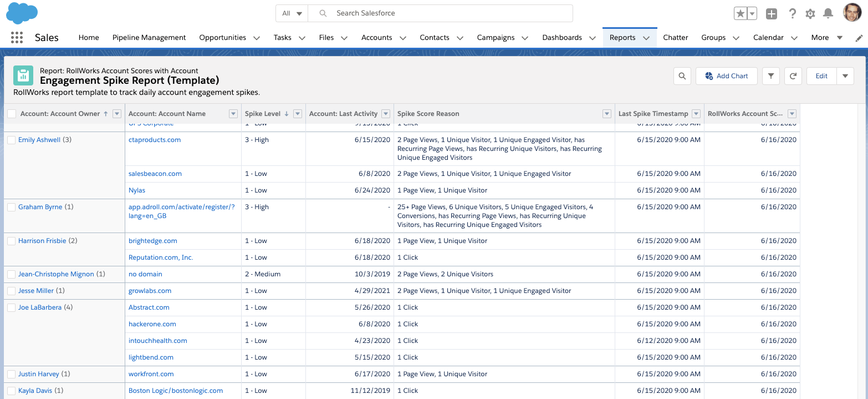Open the dropdown next to Edit button

(x=845, y=76)
